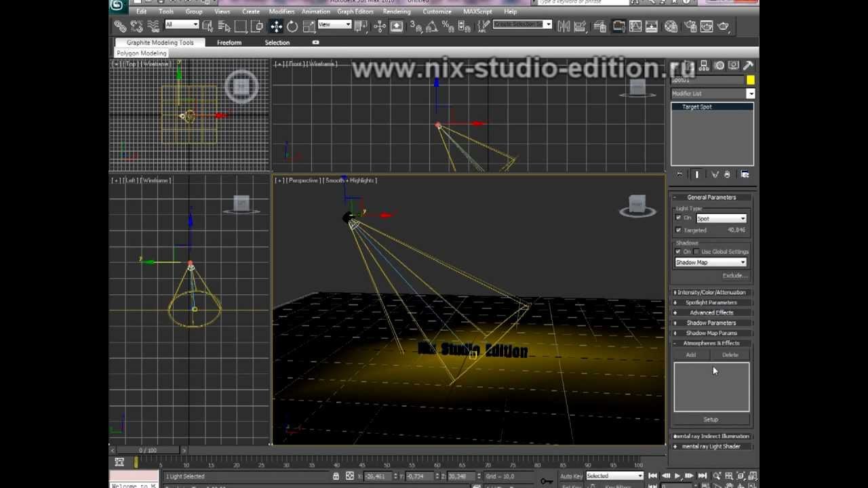Click Use Pivot Point Center icon

(x=361, y=26)
